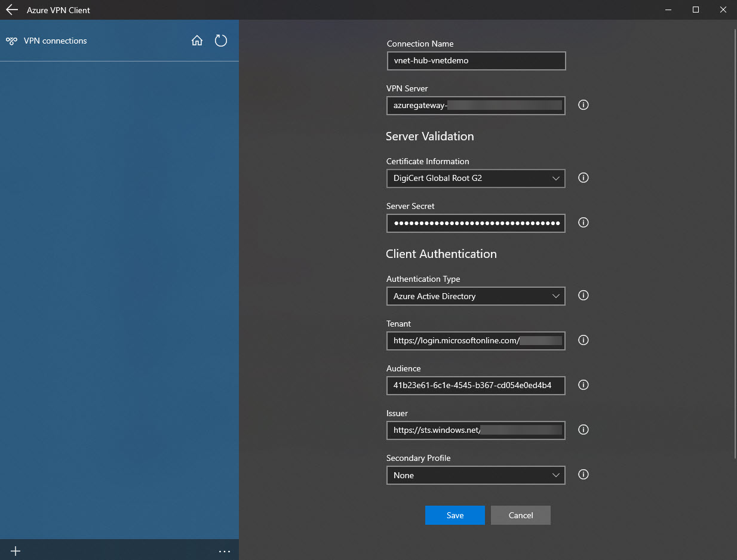
Task: Maximize the Azure VPN Client window
Action: pos(696,10)
